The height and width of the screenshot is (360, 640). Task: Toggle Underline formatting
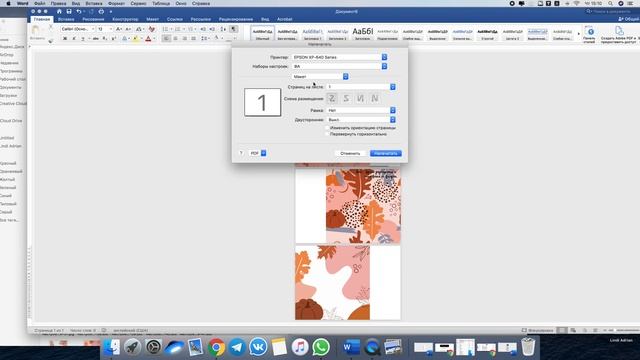click(83, 38)
